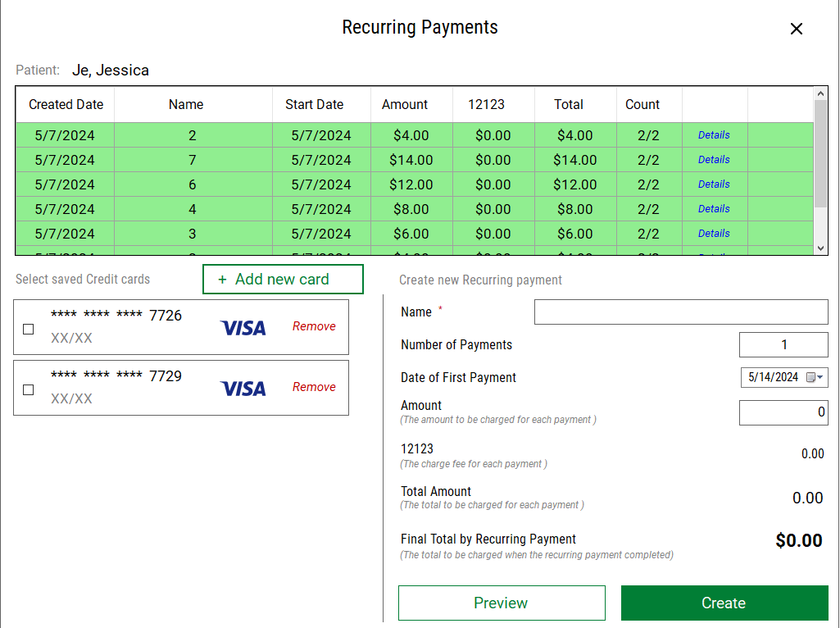840x628 pixels.
Task: Check the checkbox for card ending 7726
Action: 28,329
